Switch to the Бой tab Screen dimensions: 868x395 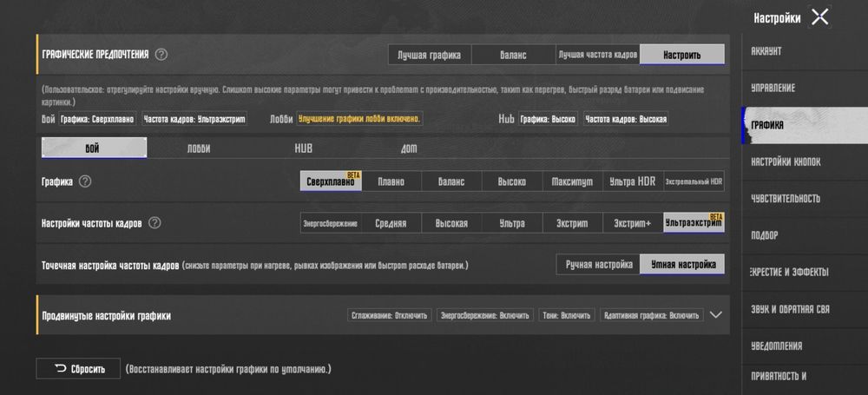94,148
